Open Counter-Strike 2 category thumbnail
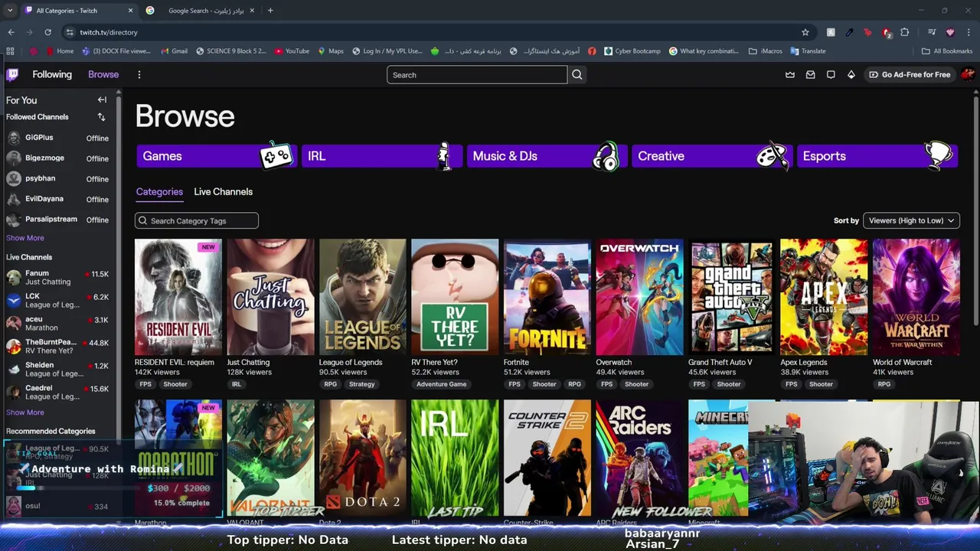980x551 pixels. coord(547,458)
